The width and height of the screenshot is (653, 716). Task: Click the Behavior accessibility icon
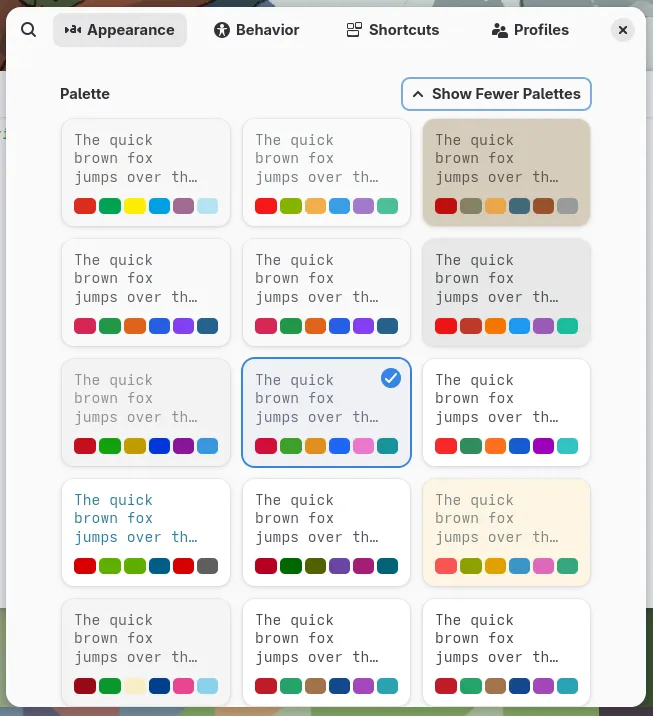coord(222,30)
